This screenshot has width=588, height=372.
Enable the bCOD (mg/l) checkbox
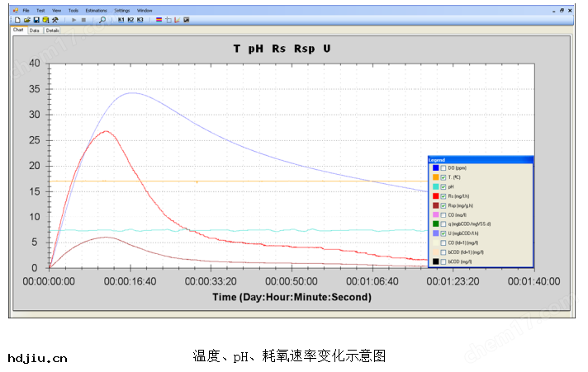coord(443,261)
